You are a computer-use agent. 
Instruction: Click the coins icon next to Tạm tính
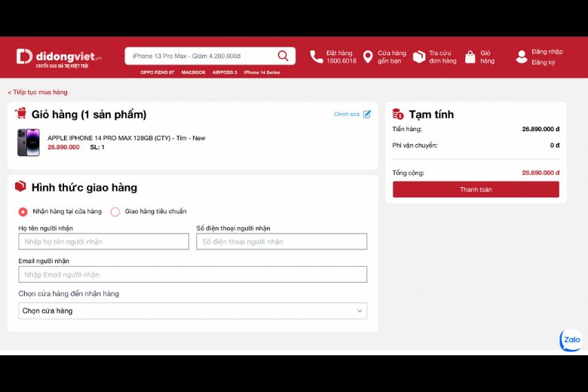click(x=398, y=114)
